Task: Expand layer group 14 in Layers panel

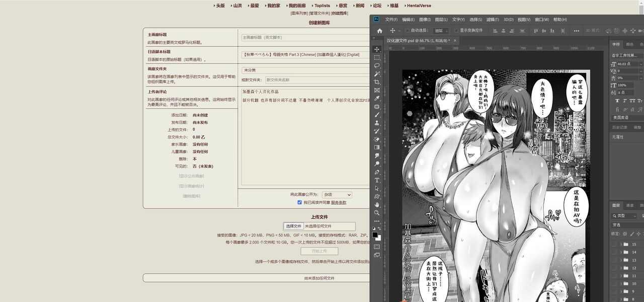Action: 621,252
